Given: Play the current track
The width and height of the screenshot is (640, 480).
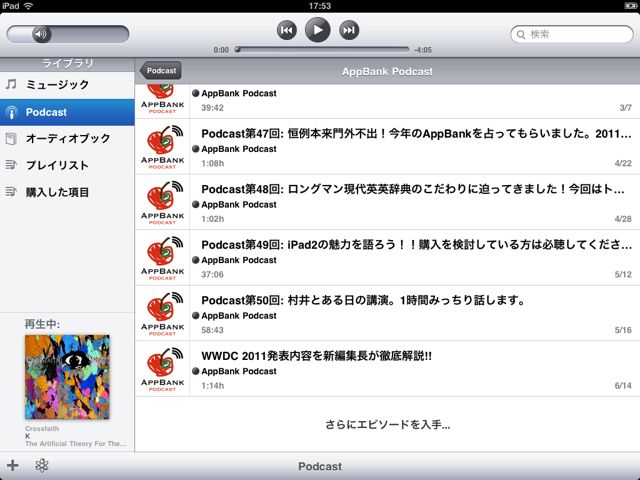Looking at the screenshot, I should click(318, 30).
